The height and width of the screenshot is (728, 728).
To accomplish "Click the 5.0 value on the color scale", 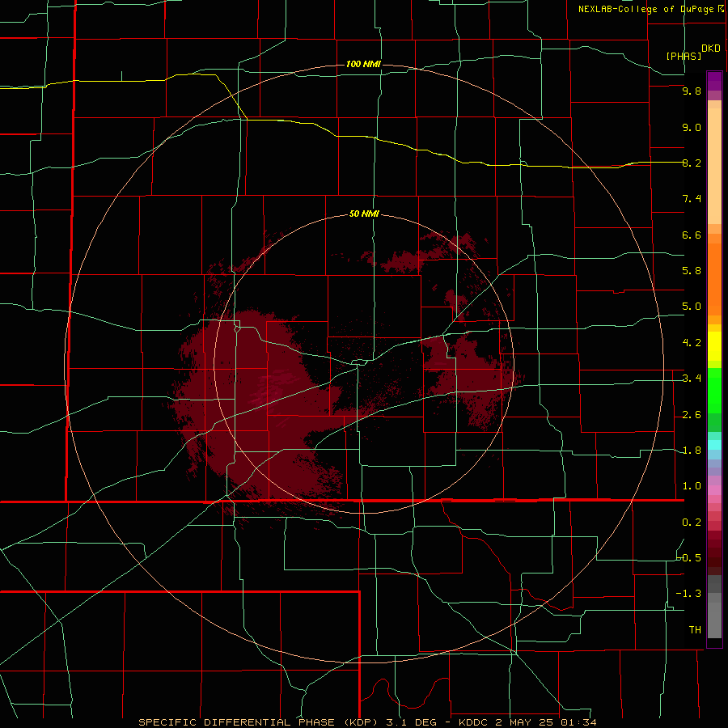I will pos(692,307).
